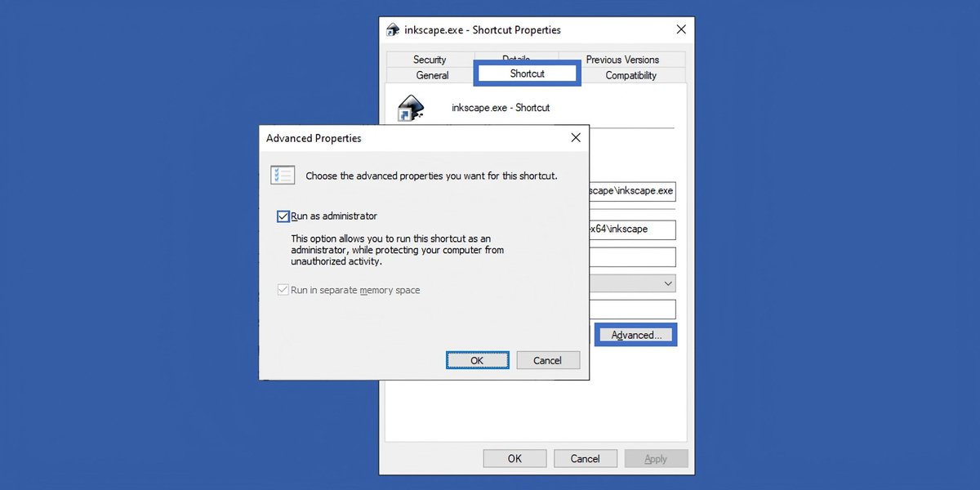The image size is (980, 490).
Task: Click Apply in the Shortcut Properties dialog
Action: coord(656,458)
